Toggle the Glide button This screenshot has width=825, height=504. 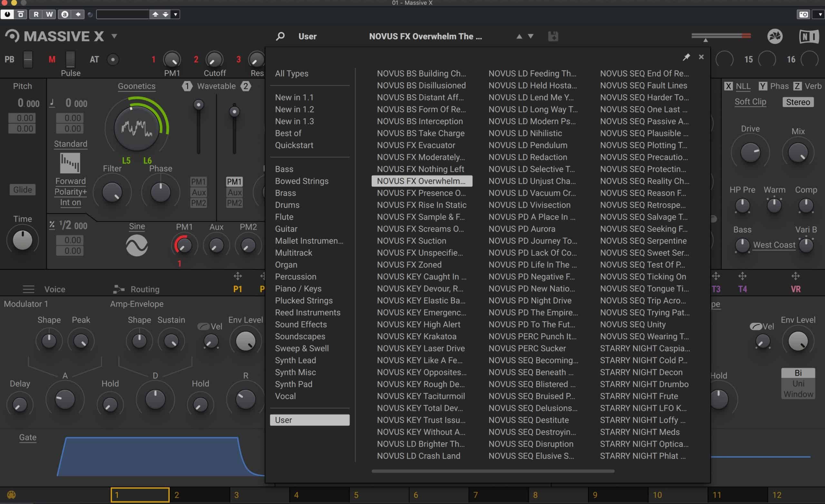click(23, 189)
